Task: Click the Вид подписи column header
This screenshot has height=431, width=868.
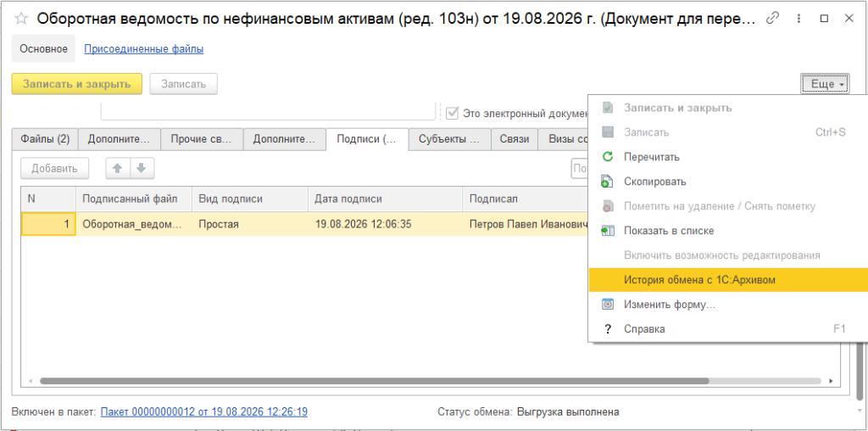Action: (x=250, y=199)
